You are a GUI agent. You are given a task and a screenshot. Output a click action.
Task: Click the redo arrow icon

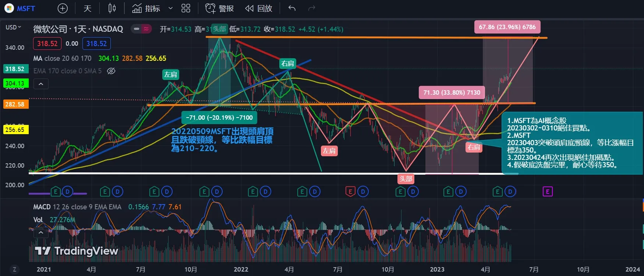point(312,8)
